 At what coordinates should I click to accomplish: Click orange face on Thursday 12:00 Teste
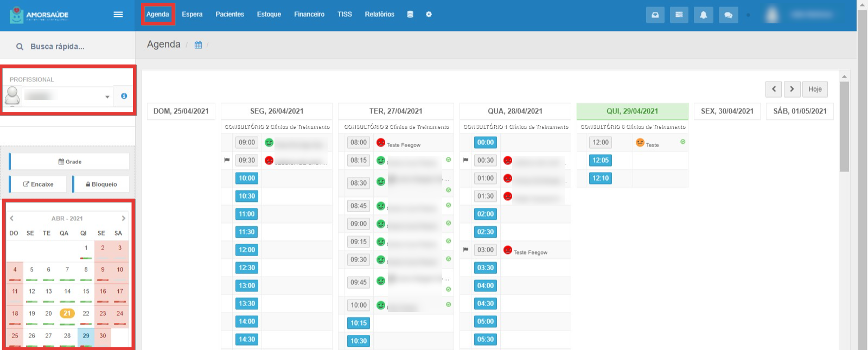(x=640, y=143)
